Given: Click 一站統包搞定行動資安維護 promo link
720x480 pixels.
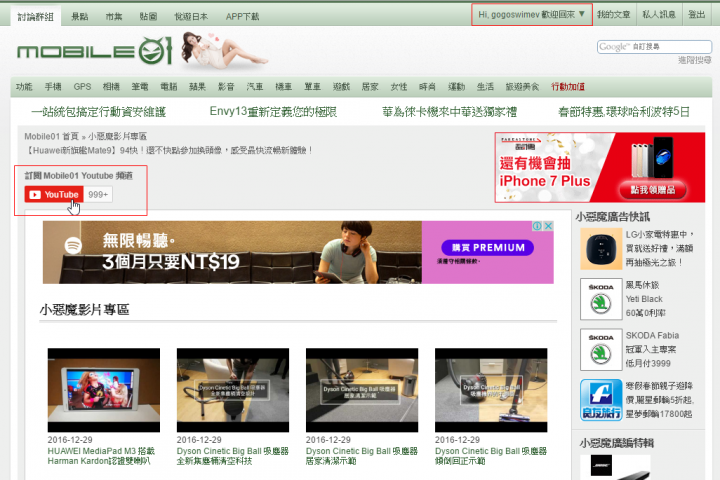Looking at the screenshot, I should 98,112.
